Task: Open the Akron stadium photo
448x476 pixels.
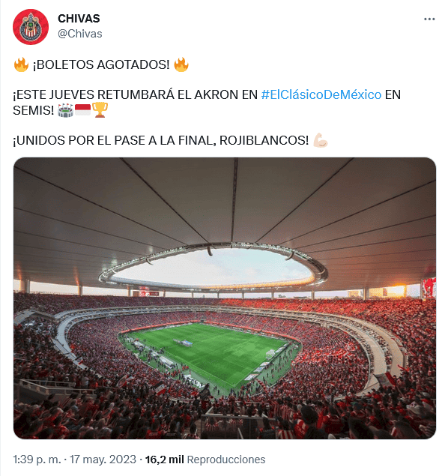Action: (225, 298)
